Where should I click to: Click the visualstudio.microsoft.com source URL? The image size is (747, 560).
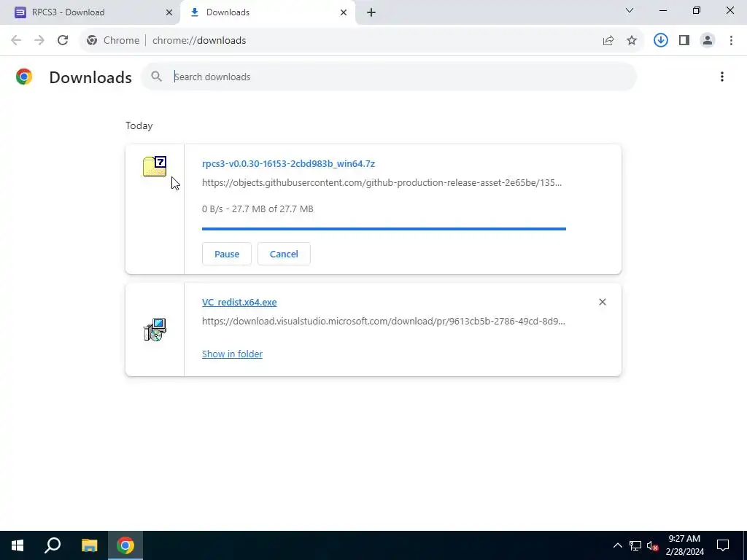384,322
